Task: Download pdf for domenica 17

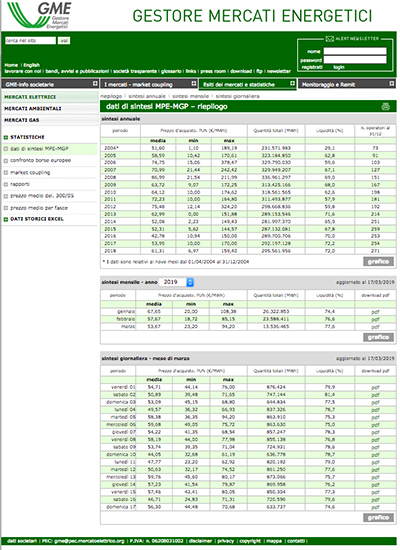Action: point(375,507)
